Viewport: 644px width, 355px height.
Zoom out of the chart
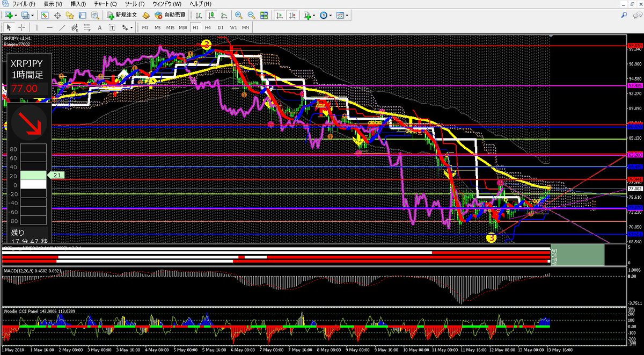click(251, 16)
